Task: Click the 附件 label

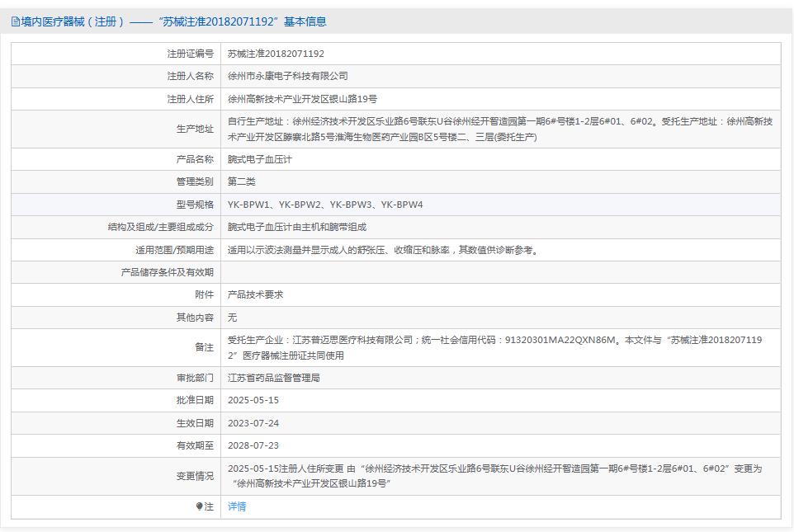Action: (204, 294)
